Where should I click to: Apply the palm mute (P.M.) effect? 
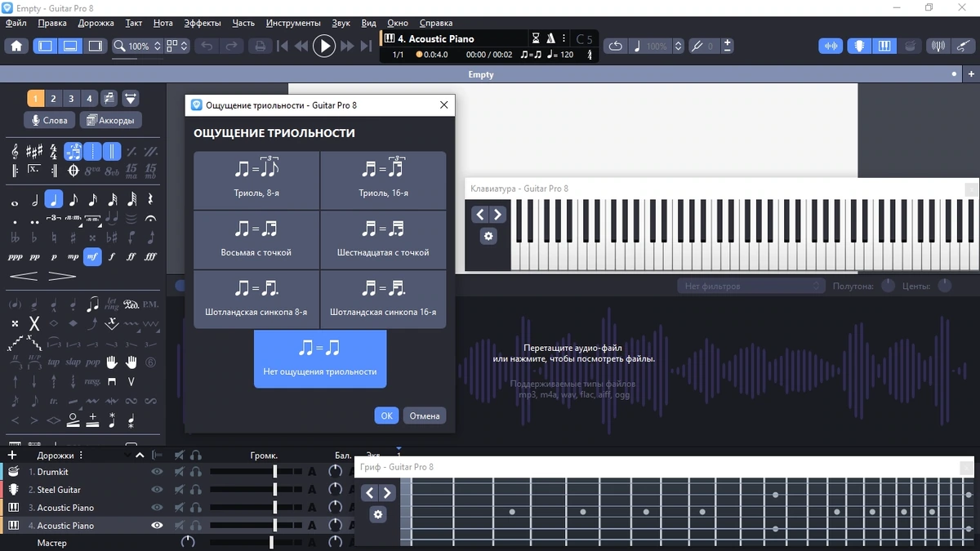pyautogui.click(x=150, y=304)
